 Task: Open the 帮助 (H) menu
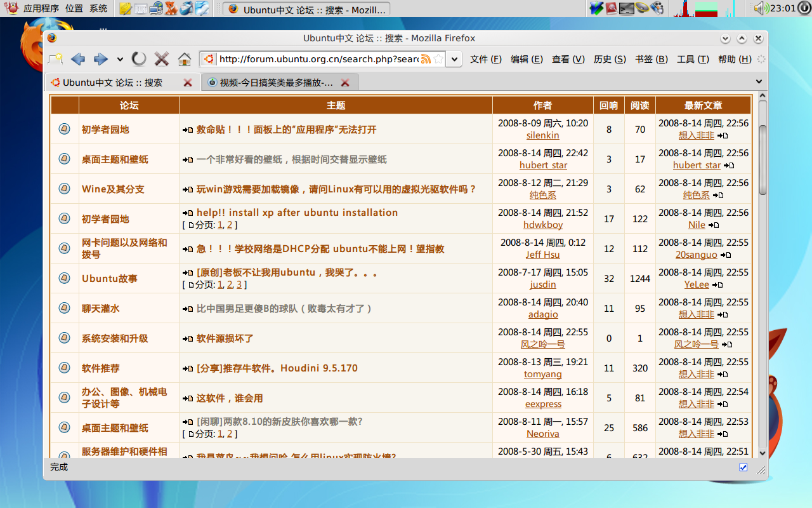[x=735, y=59]
